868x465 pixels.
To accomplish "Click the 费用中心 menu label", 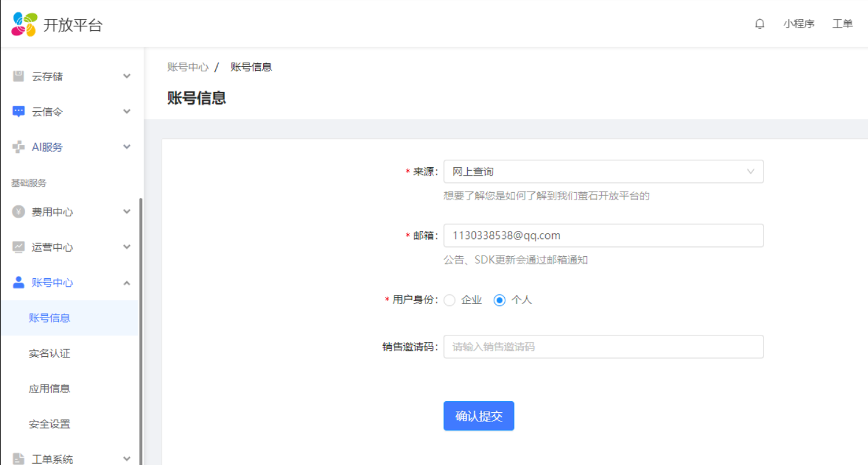I will coord(52,212).
